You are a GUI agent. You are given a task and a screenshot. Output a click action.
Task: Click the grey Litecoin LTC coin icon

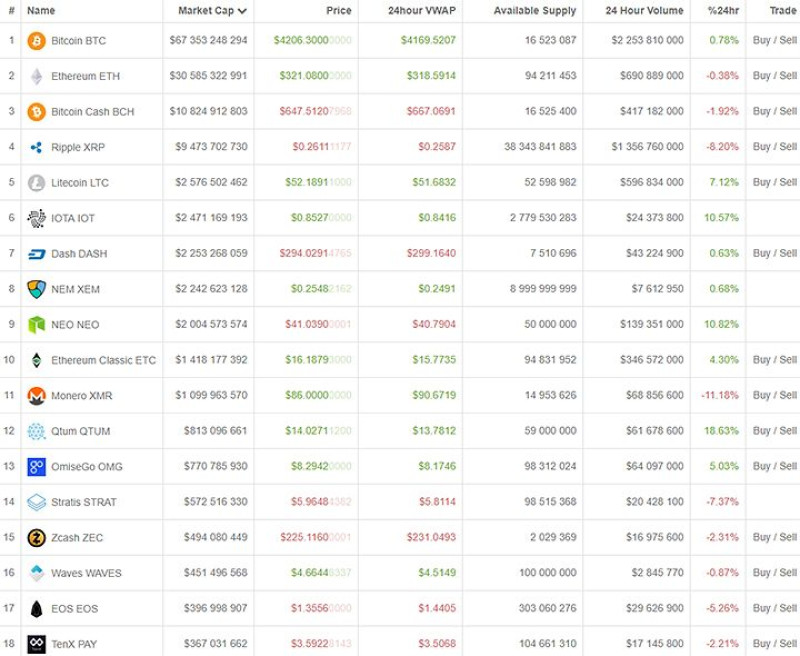click(36, 183)
